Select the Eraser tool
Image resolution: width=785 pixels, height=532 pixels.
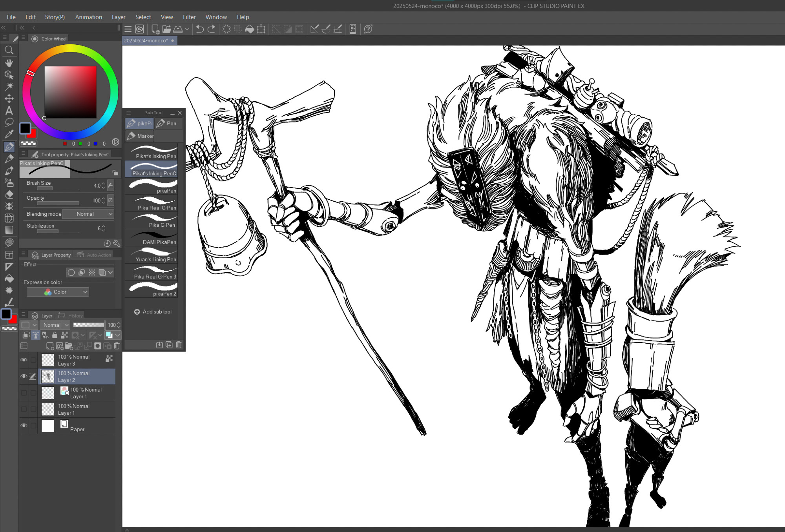pos(9,195)
